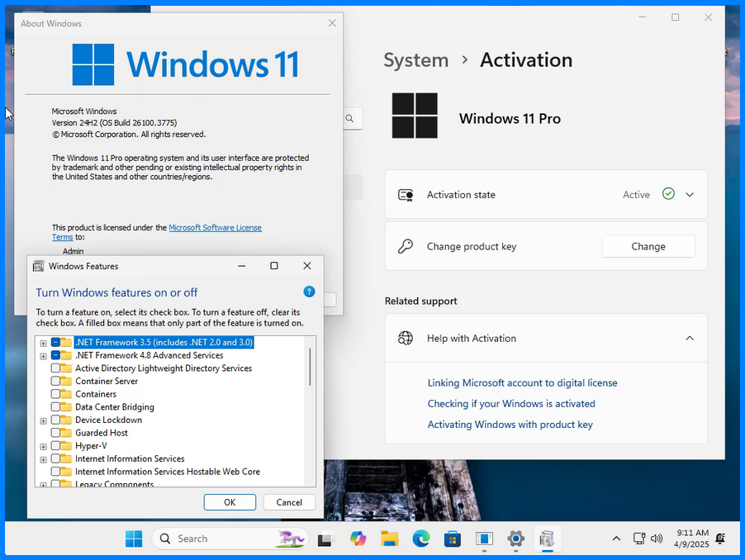Open File Explorer from the taskbar
The height and width of the screenshot is (560, 745).
pos(389,539)
